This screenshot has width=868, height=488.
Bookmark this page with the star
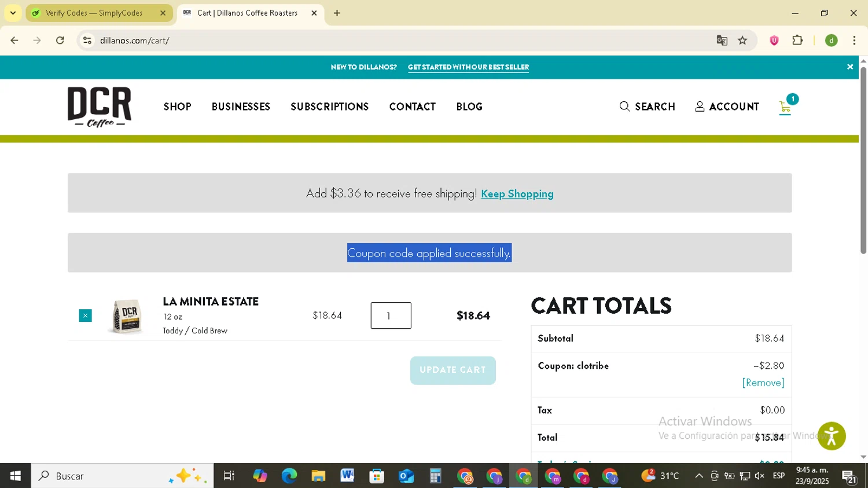742,41
